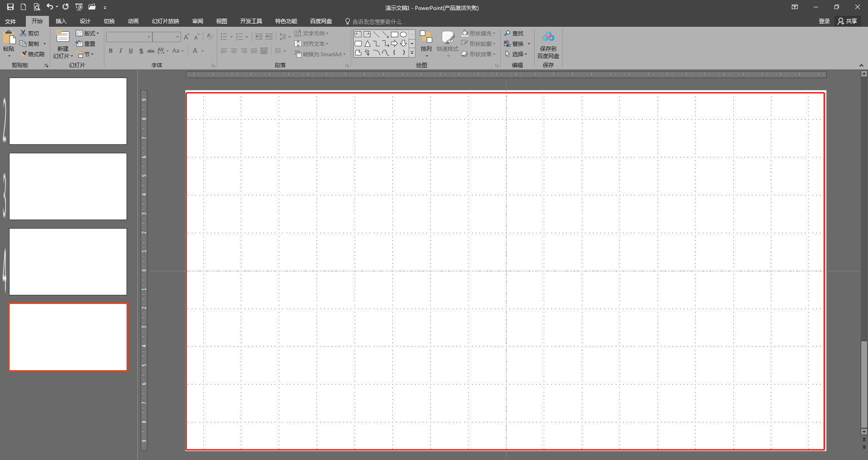Add a slide with the 新建幻灯片 icon
This screenshot has width=868, height=460.
63,37
